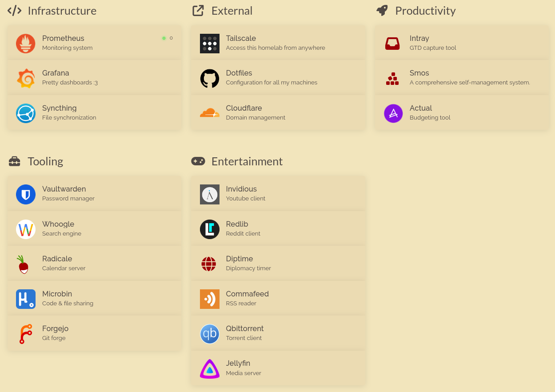Screen dimensions: 555x392
Task: Open the Vaultwarden title link
Action: point(64,189)
